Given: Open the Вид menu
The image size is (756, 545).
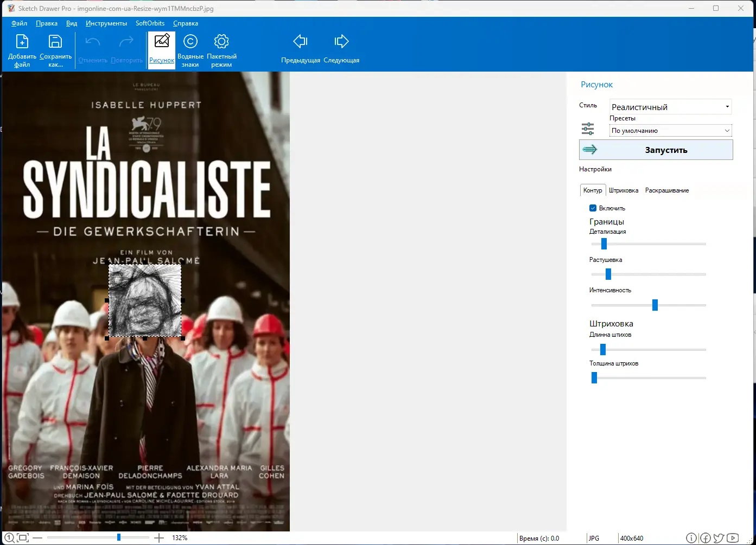Looking at the screenshot, I should [72, 23].
